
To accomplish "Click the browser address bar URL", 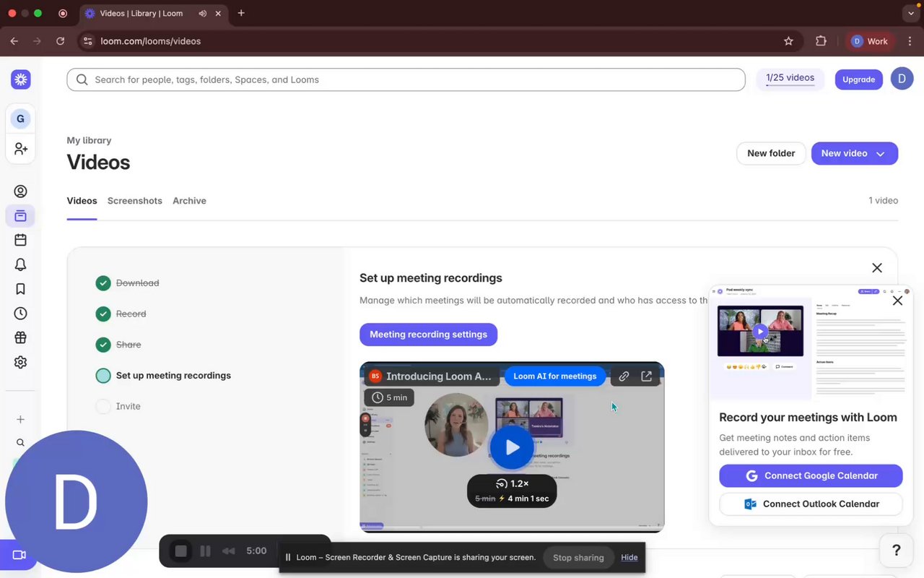I will click(150, 41).
